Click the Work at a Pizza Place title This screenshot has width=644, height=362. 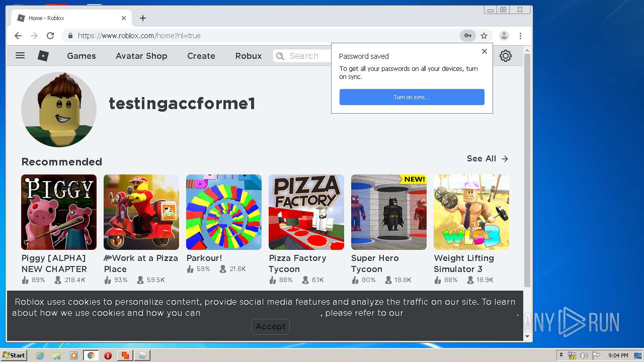point(141,263)
